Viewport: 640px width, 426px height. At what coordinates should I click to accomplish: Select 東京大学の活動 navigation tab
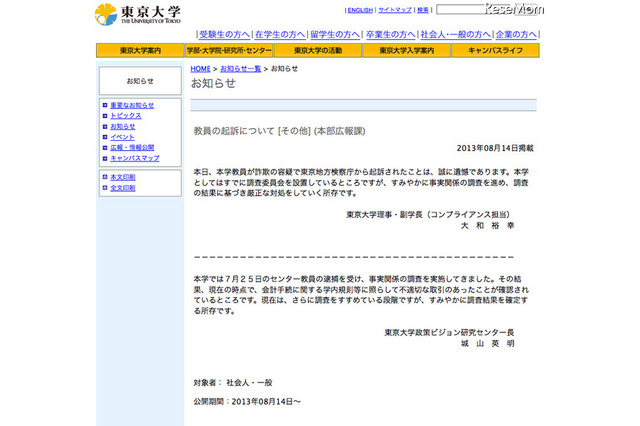point(318,51)
